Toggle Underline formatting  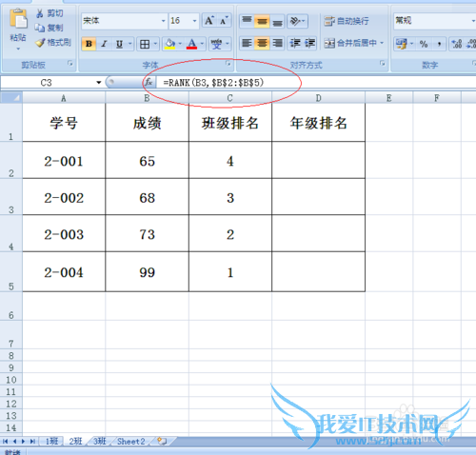point(119,44)
